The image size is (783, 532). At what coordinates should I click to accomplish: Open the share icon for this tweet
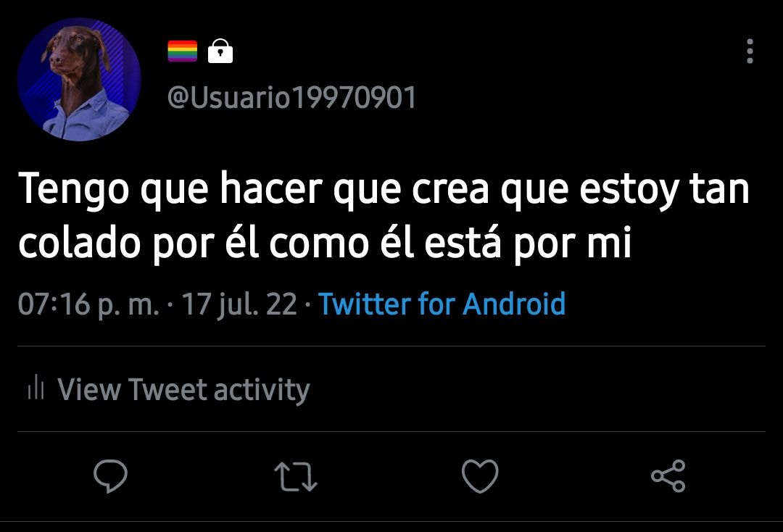pyautogui.click(x=668, y=476)
